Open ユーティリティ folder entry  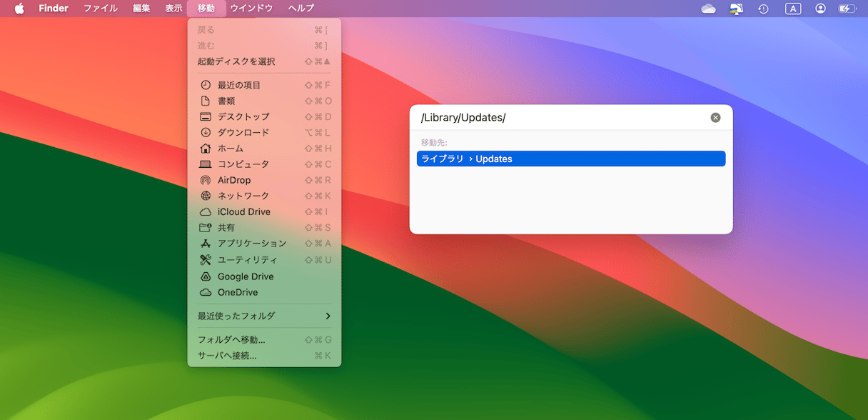(247, 260)
